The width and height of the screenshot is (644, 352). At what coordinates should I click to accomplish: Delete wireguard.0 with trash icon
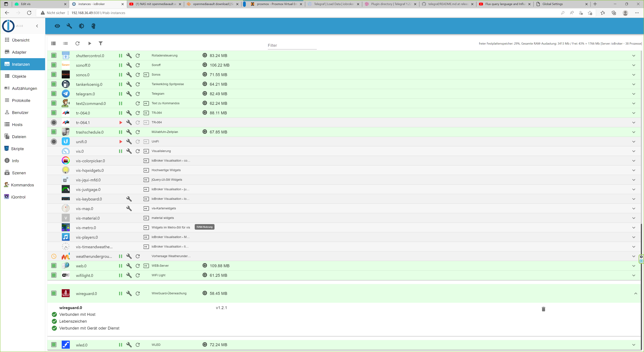coord(543,309)
